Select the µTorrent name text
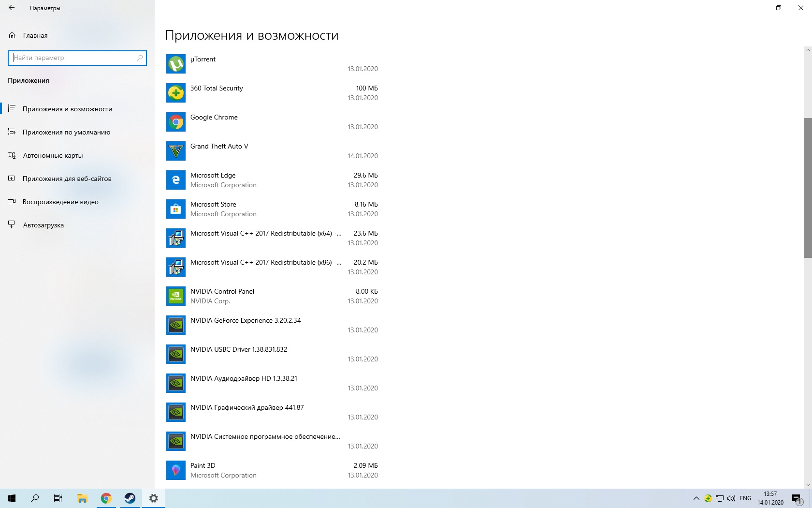This screenshot has width=812, height=508. pyautogui.click(x=203, y=59)
